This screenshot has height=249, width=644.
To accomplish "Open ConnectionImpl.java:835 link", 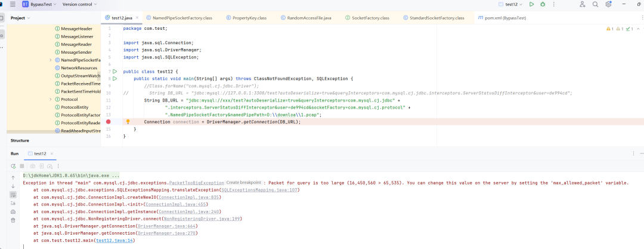I will (x=189, y=197).
